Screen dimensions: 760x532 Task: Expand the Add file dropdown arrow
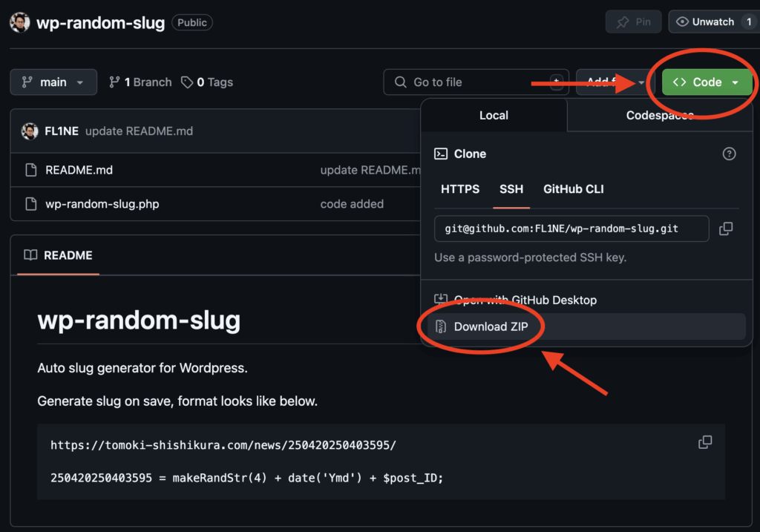tap(642, 82)
